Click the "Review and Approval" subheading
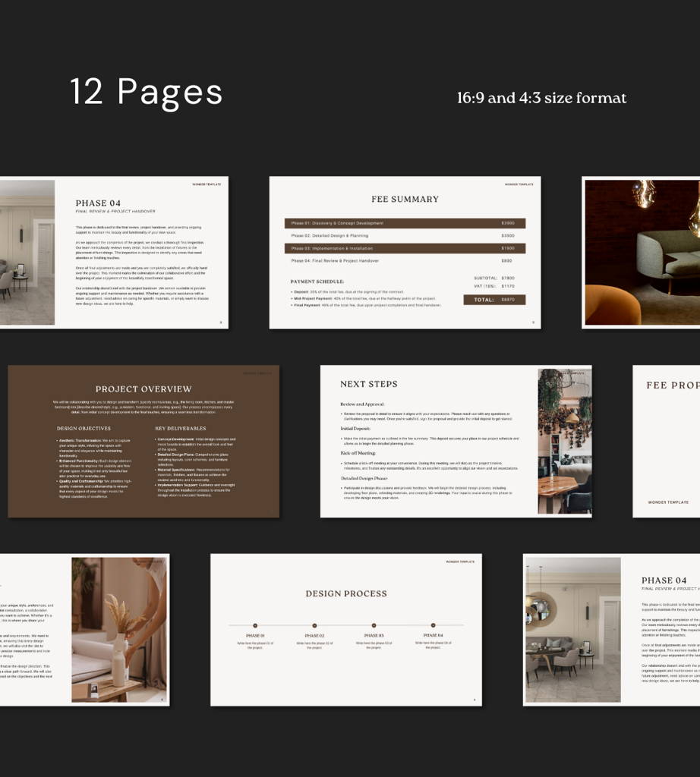The width and height of the screenshot is (700, 777). pyautogui.click(x=362, y=404)
